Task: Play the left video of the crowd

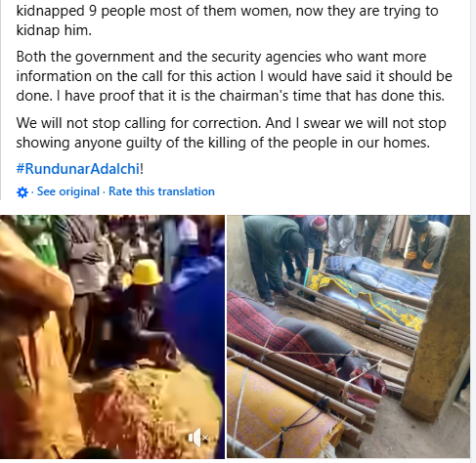Action: (112, 337)
